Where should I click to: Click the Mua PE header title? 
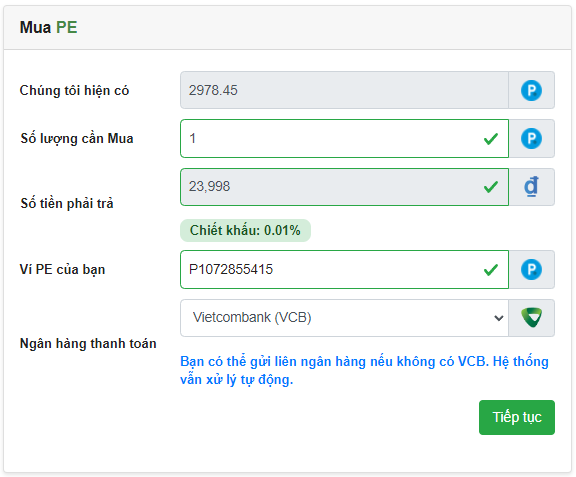click(x=48, y=28)
